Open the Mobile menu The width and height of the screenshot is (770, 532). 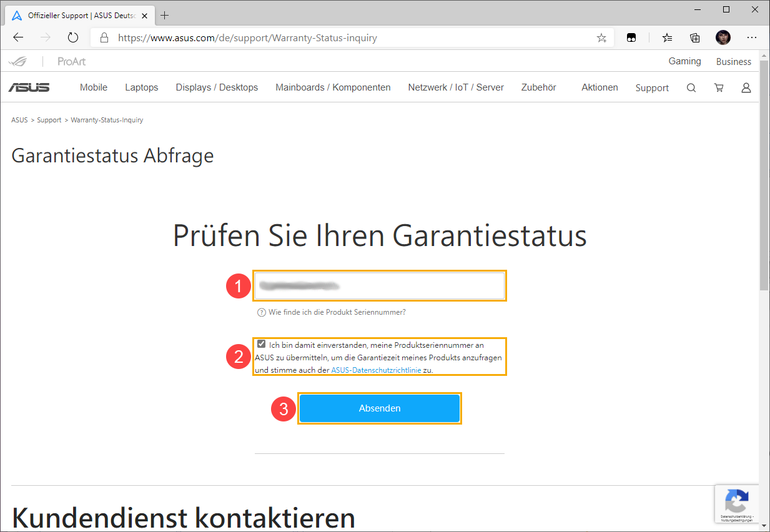tap(94, 87)
